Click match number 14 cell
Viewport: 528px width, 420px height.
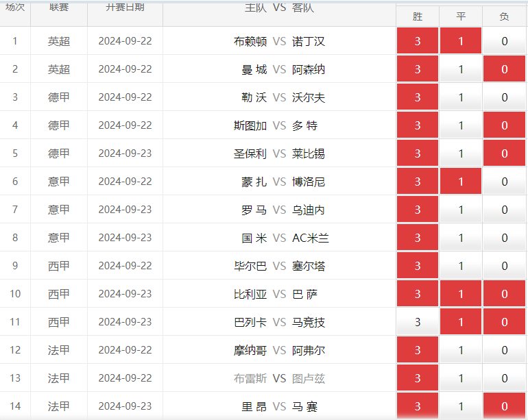pos(15,406)
